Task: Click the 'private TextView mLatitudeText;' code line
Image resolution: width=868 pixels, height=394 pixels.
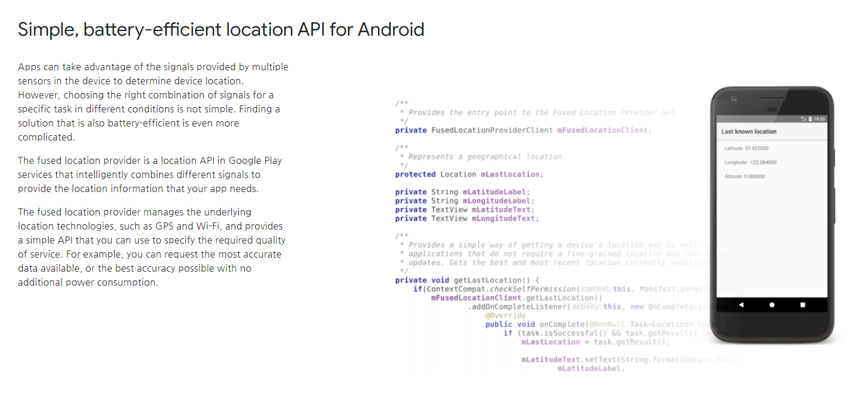Action: pyautogui.click(x=465, y=210)
